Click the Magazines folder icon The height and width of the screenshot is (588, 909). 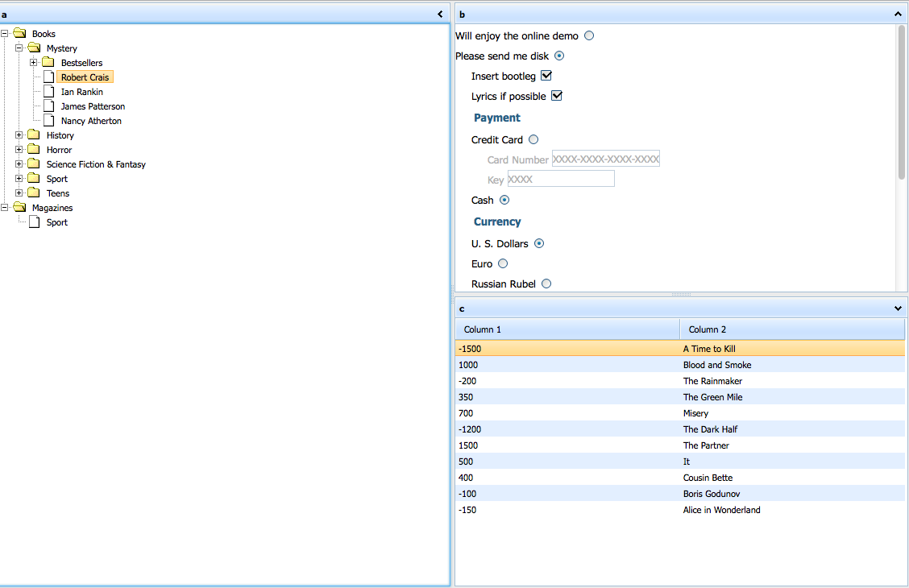20,208
